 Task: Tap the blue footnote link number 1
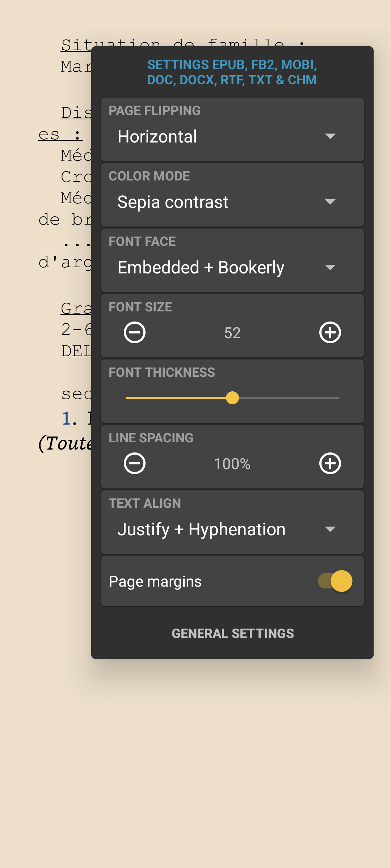click(x=66, y=419)
